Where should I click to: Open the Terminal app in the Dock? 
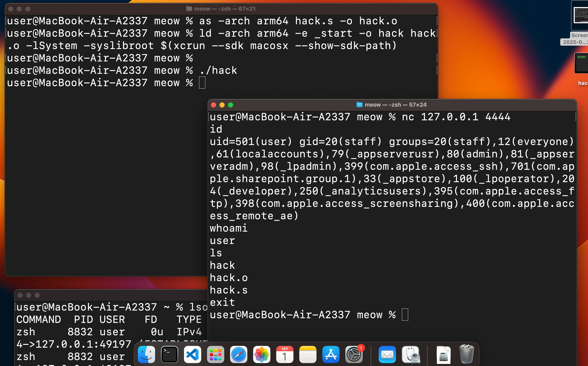[169, 354]
